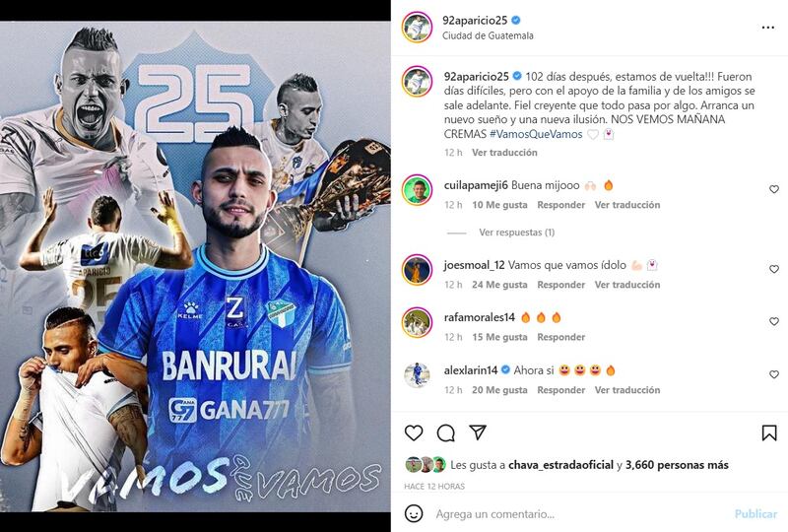The image size is (788, 532).
Task: Like cuilapameji6's comment heart
Action: [x=774, y=189]
